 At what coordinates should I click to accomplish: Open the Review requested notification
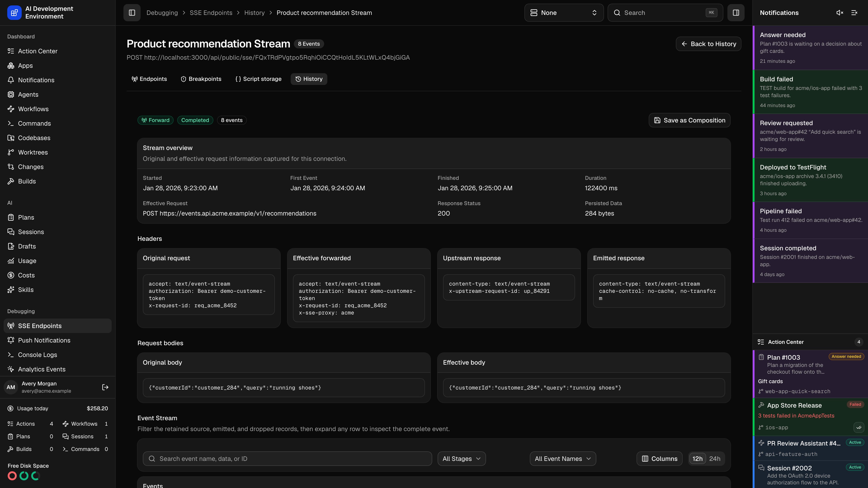(810, 136)
